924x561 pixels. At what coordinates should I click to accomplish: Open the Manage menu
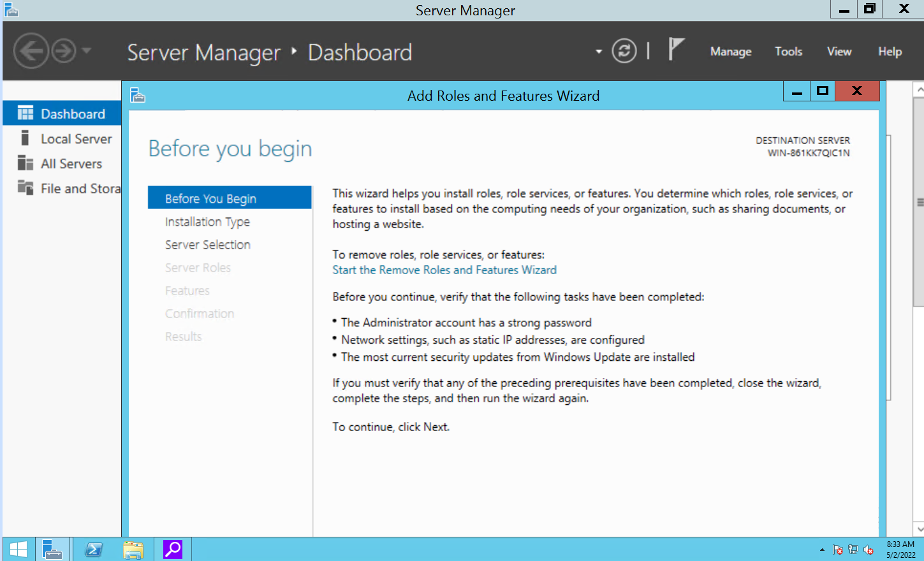[x=731, y=52]
